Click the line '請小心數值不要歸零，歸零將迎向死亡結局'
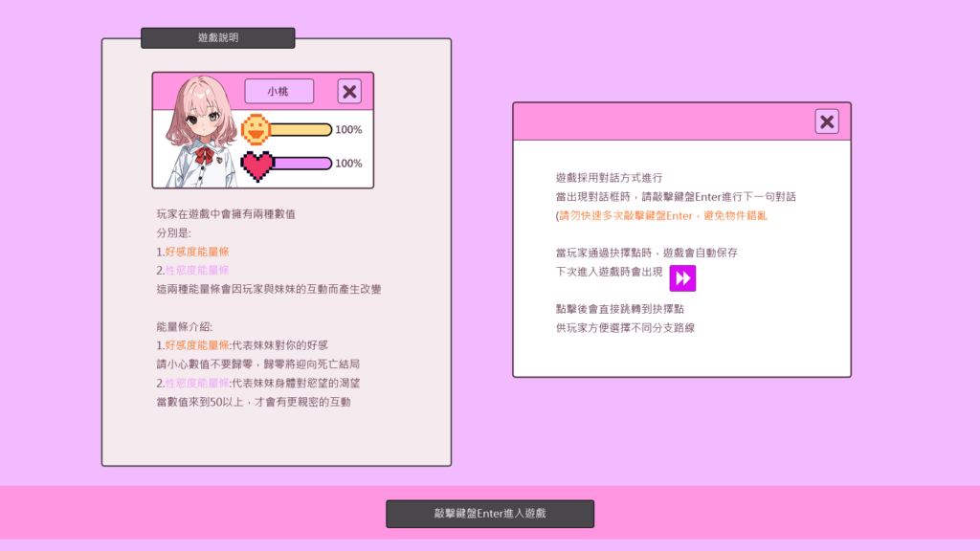Screen dimensions: 980x551 pyautogui.click(x=258, y=364)
